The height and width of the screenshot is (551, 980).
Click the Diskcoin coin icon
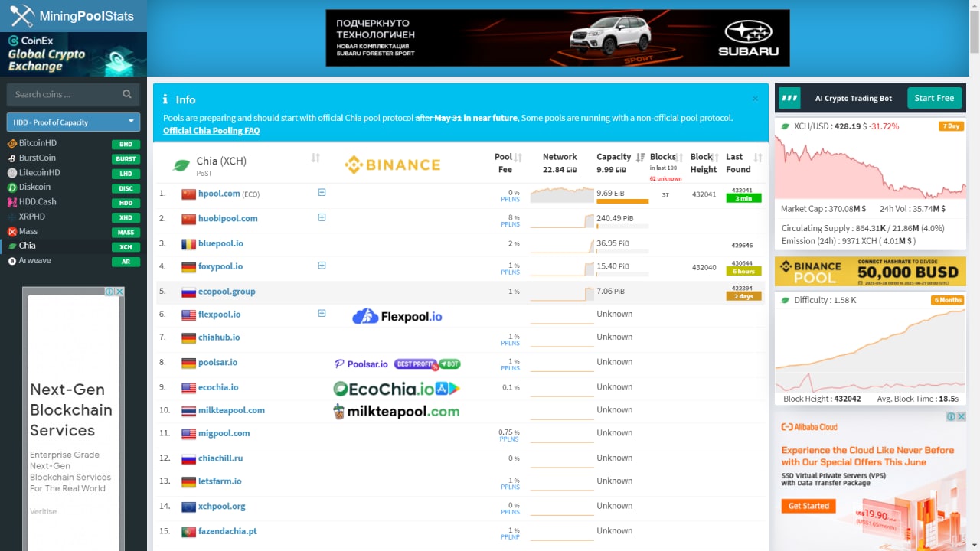pos(12,187)
